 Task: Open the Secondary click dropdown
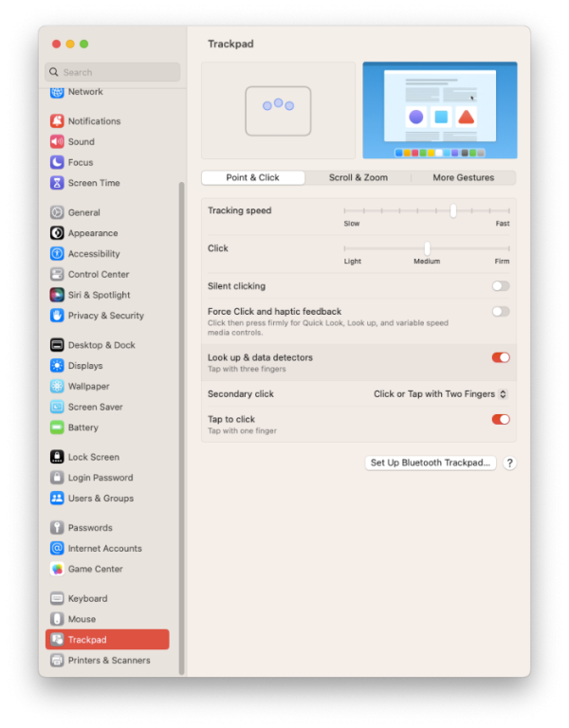click(440, 394)
